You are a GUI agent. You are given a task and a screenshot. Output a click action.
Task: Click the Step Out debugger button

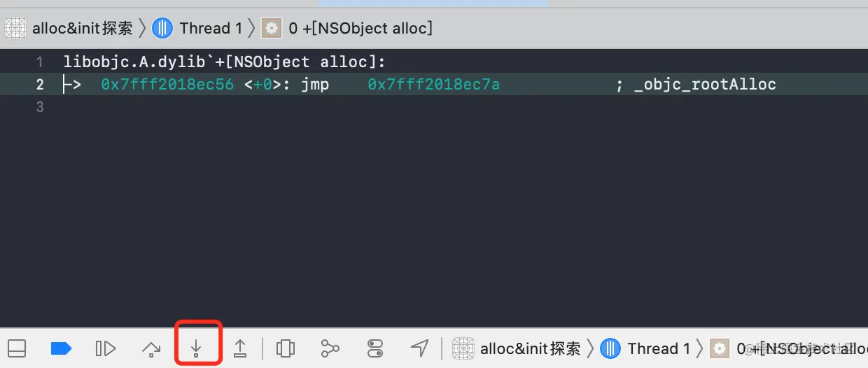point(240,348)
